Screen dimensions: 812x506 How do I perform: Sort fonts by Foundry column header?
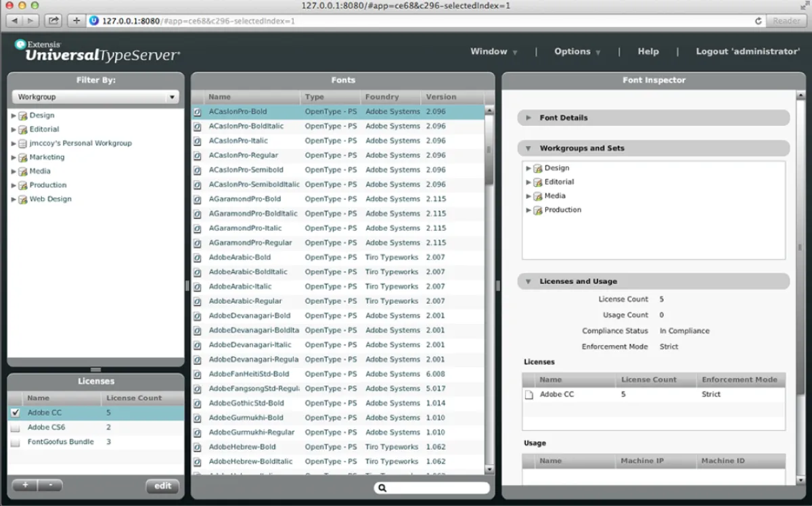390,97
